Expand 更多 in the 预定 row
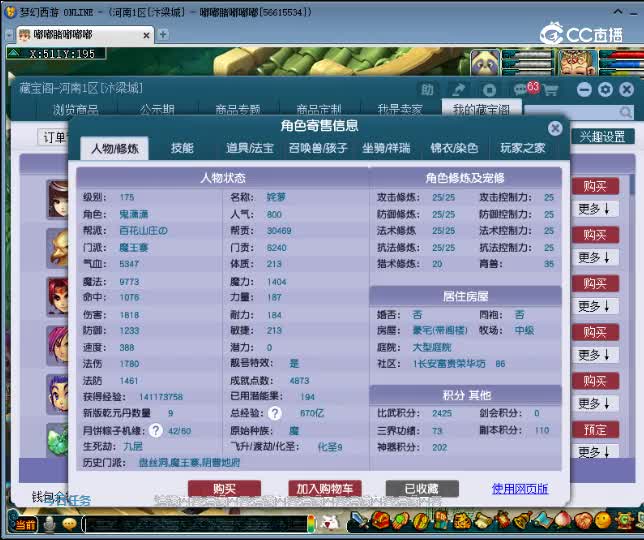 pyautogui.click(x=595, y=452)
